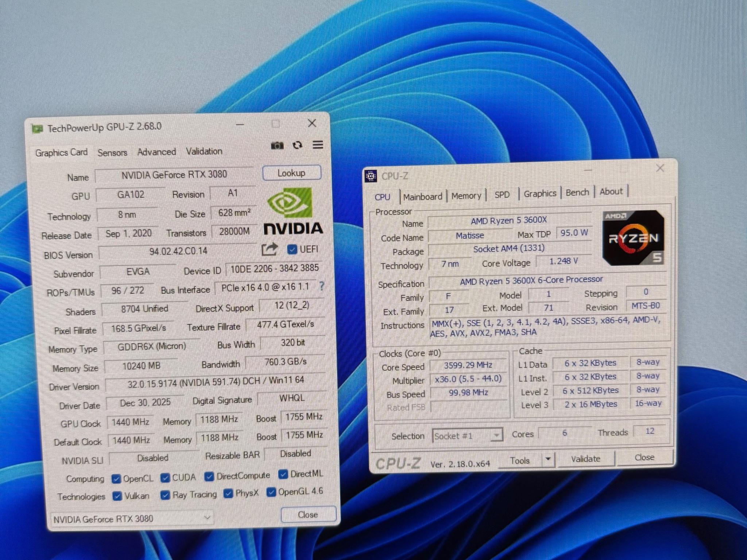Toggle the Vulkan checkbox

(117, 496)
